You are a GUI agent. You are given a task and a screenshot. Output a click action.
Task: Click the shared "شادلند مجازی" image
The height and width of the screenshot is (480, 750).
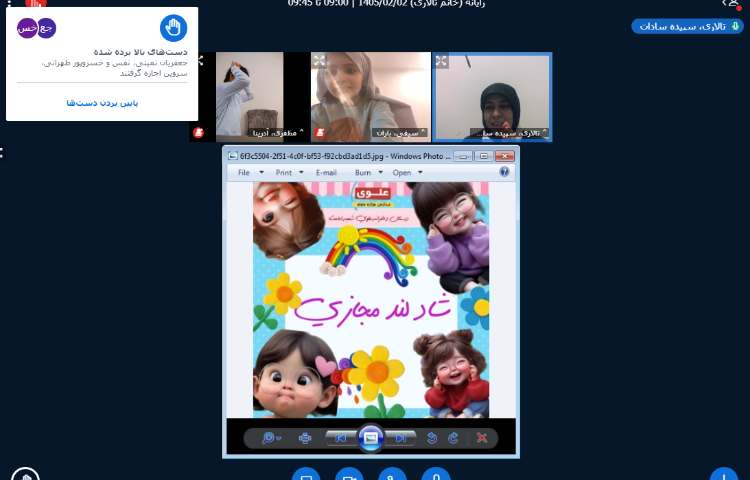pyautogui.click(x=371, y=299)
